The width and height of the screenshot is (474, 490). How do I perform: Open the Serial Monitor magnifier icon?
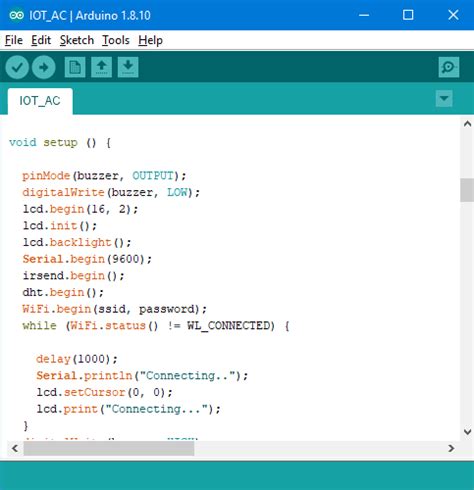449,67
